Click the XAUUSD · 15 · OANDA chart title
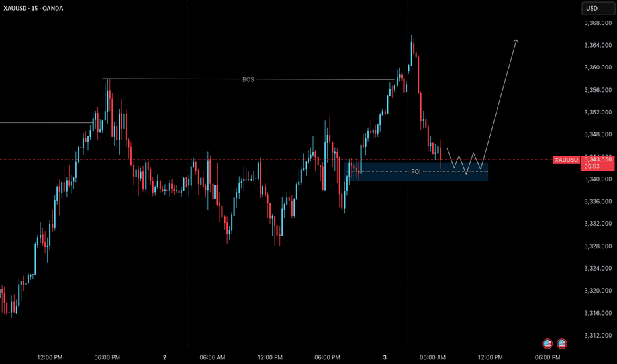 pos(34,8)
